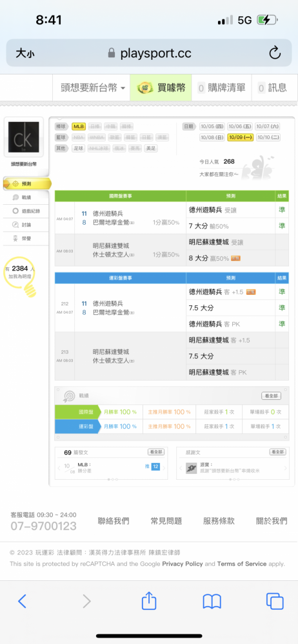Go back with Safari back arrow
The height and width of the screenshot is (644, 298).
coord(22,601)
